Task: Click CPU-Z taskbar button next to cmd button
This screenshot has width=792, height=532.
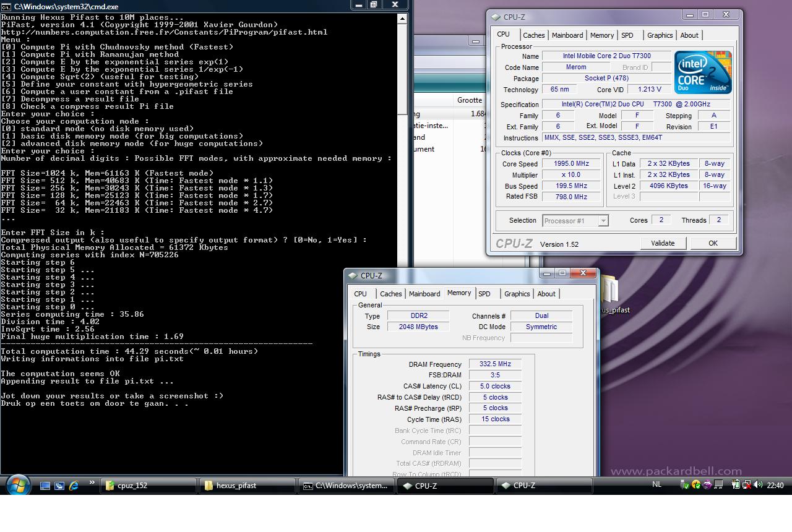Action: pyautogui.click(x=445, y=486)
